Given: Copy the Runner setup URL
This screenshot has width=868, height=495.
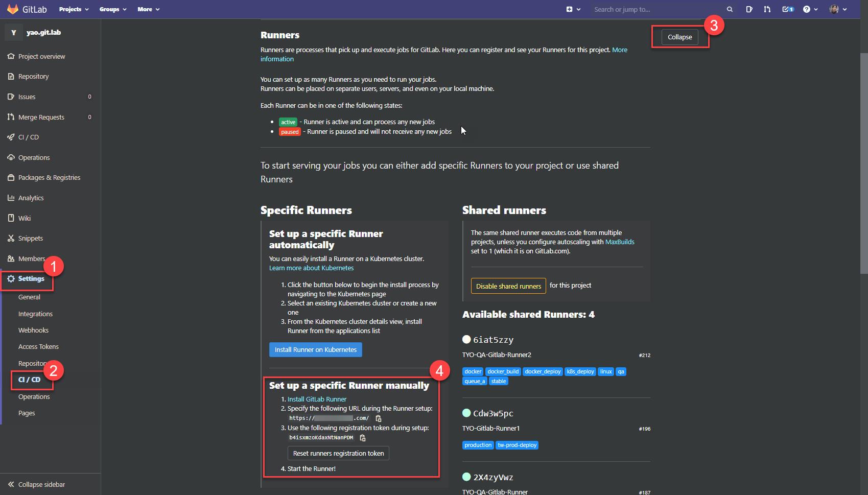Looking at the screenshot, I should [x=379, y=418].
